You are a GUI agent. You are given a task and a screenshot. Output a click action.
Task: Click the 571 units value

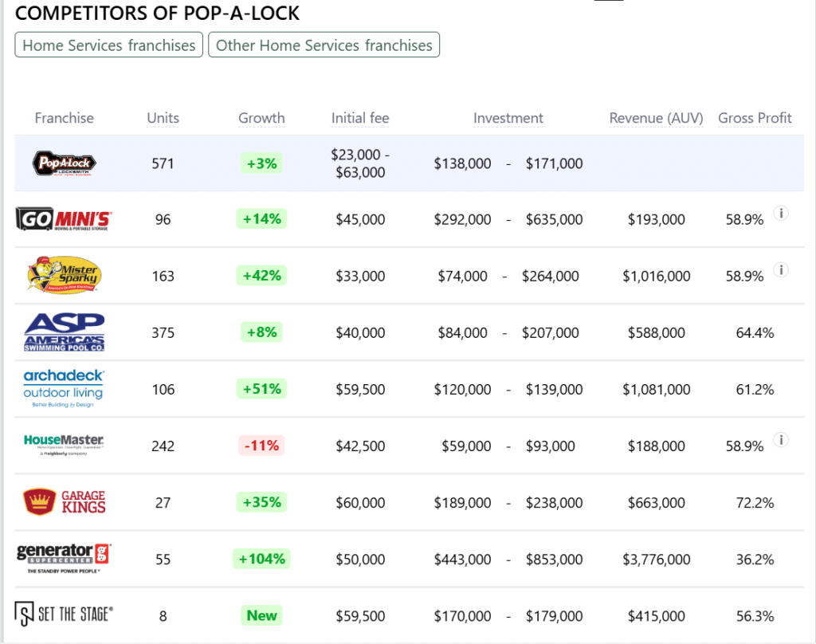163,163
